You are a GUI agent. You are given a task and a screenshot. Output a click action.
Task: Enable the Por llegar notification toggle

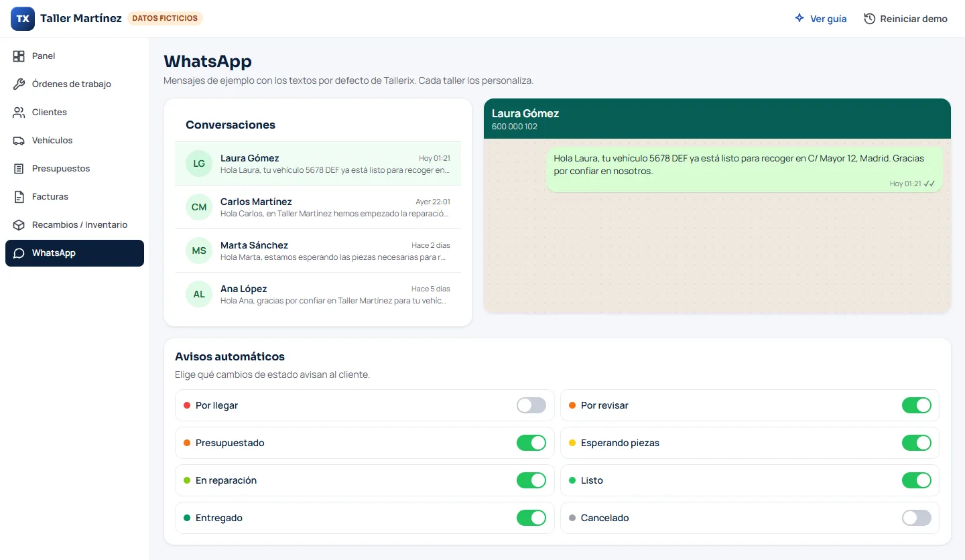coord(531,405)
